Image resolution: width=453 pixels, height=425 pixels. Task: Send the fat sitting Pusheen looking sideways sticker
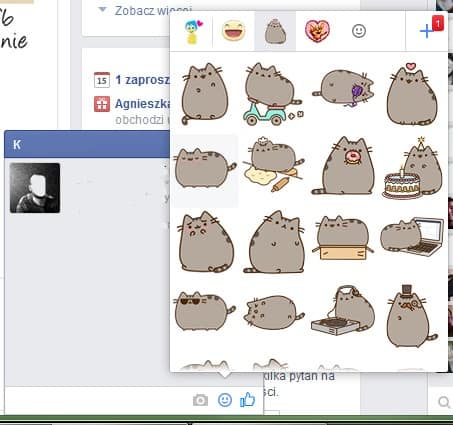[274, 242]
